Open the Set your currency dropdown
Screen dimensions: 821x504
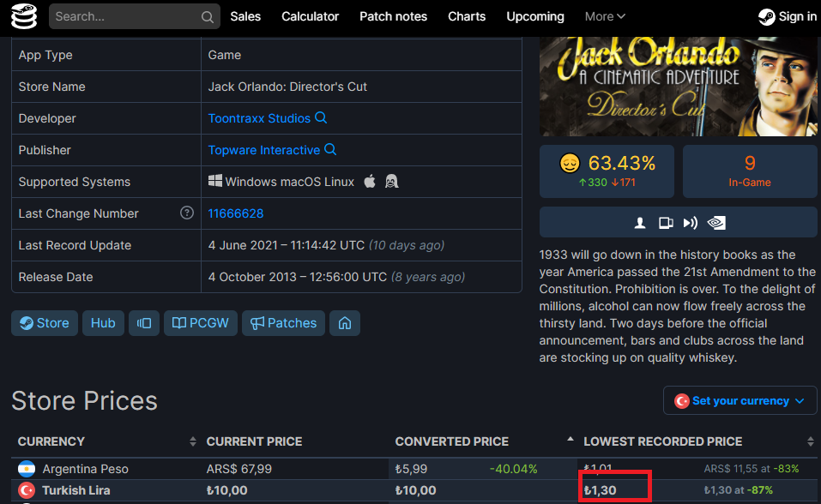(740, 400)
